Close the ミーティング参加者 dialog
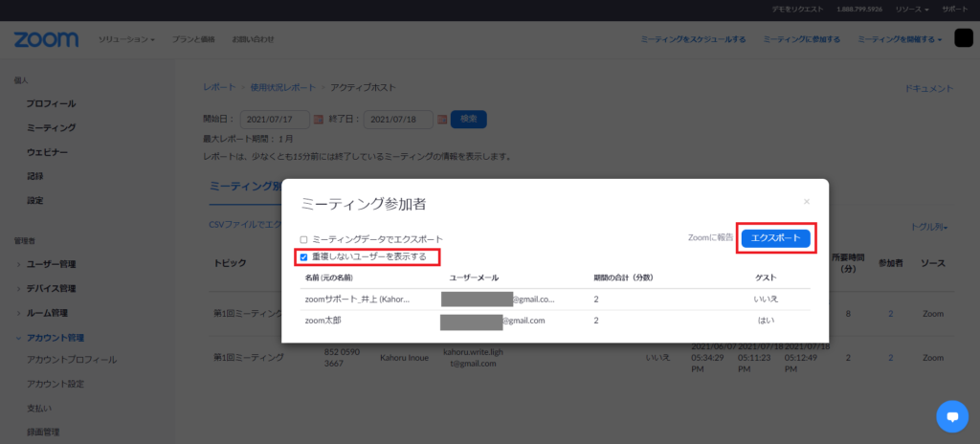The height and width of the screenshot is (444, 980). 806,202
